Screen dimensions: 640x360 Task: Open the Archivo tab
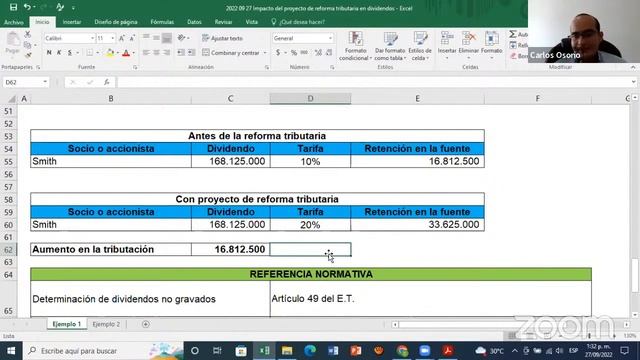pos(13,22)
